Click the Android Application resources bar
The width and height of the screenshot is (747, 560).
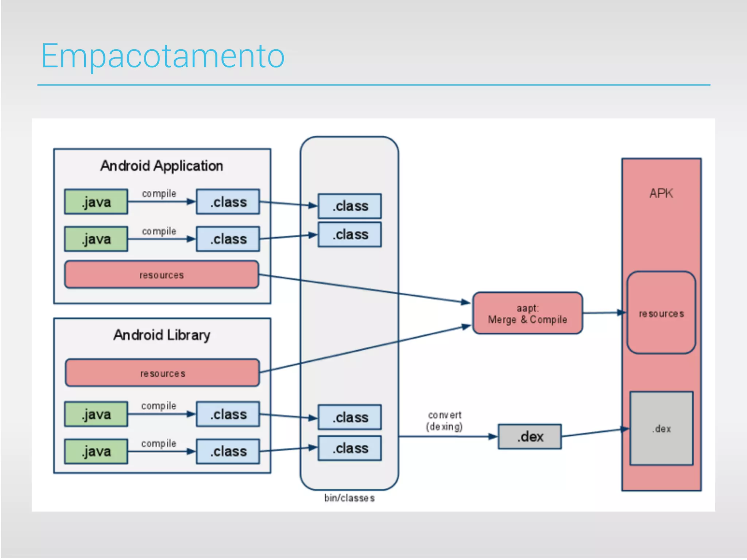click(162, 275)
